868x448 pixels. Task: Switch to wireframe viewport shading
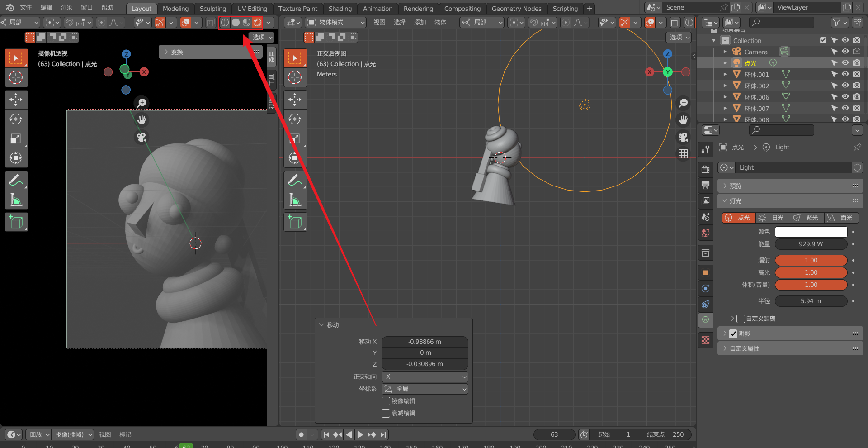225,22
